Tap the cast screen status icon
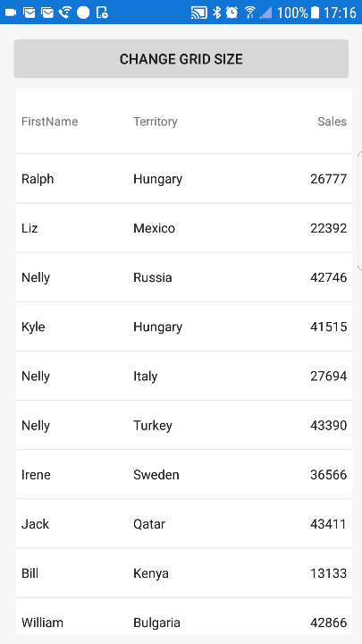 click(199, 13)
